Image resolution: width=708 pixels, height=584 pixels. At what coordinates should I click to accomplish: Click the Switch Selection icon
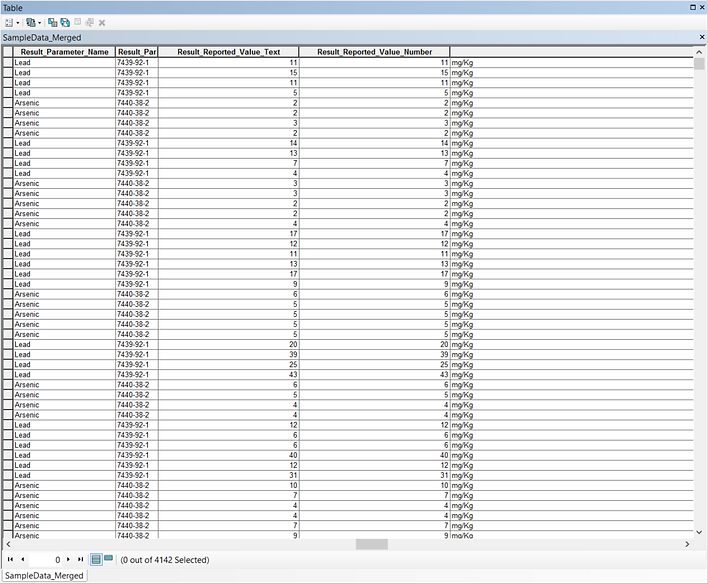[65, 23]
